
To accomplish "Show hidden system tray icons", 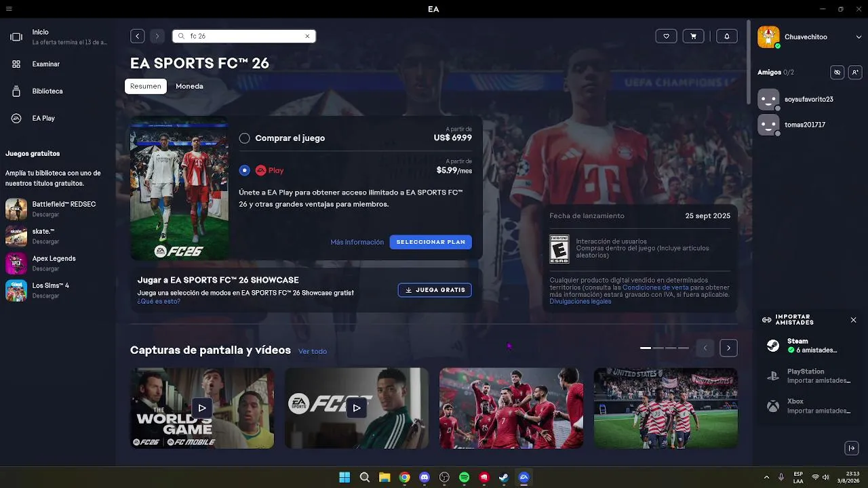I will coord(766,477).
